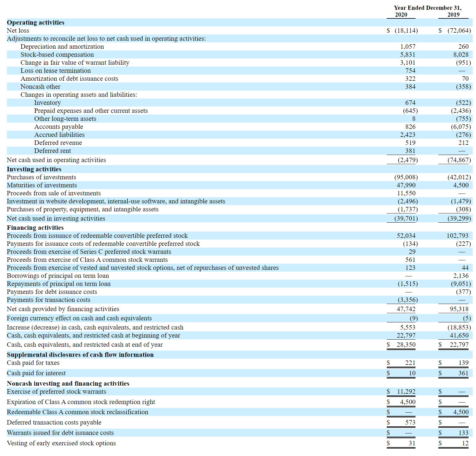Click 'Payments for transaction costs' label

[x=49, y=300]
